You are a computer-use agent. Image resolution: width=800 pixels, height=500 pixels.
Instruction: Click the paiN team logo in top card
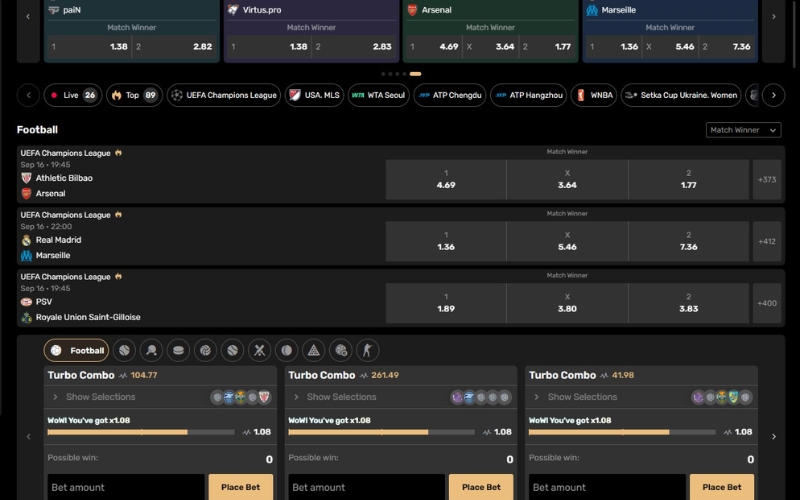coord(54,10)
